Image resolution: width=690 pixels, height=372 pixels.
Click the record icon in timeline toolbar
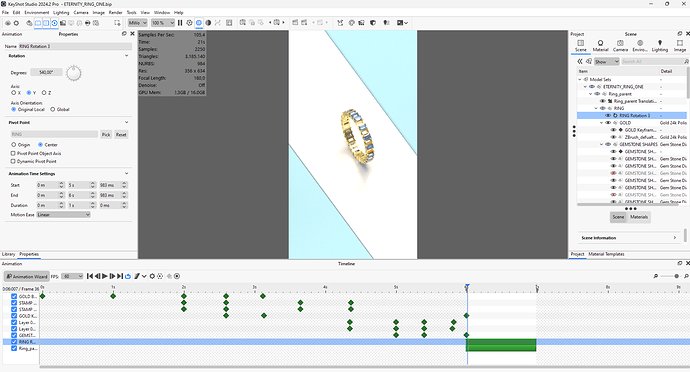[x=177, y=276]
